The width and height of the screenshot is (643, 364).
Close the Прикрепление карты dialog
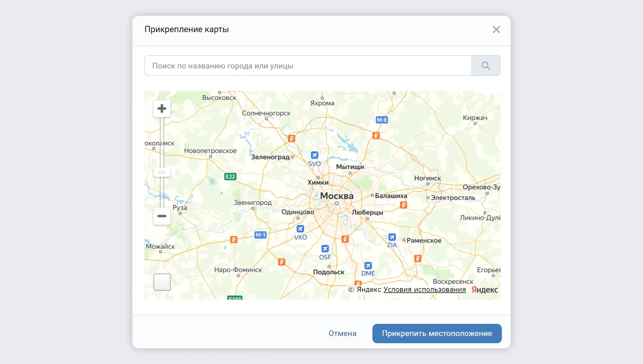click(496, 29)
